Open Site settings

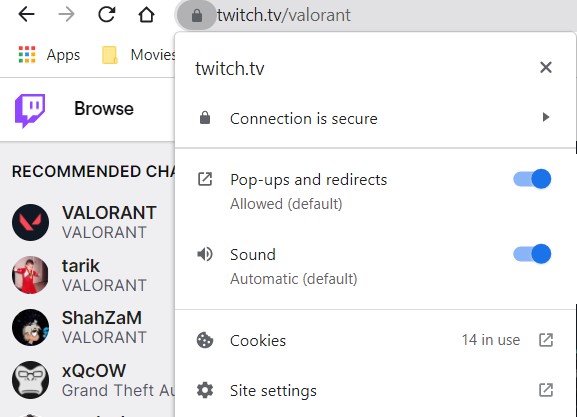375,390
